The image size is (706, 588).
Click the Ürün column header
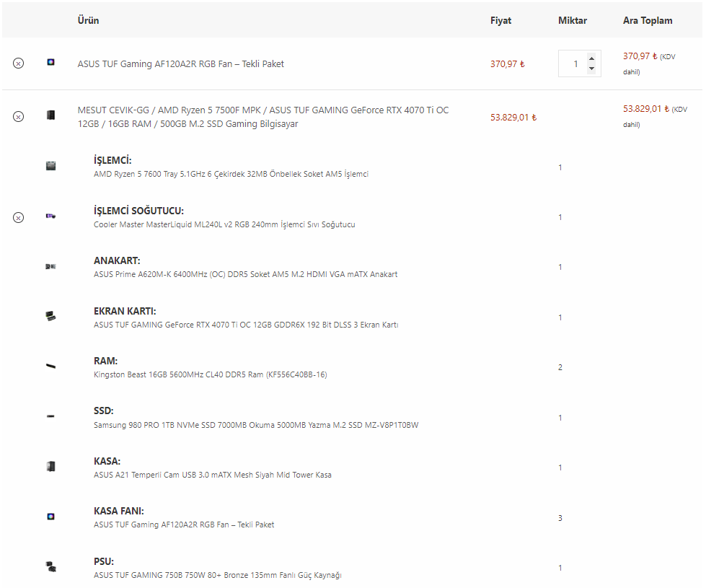[x=88, y=20]
